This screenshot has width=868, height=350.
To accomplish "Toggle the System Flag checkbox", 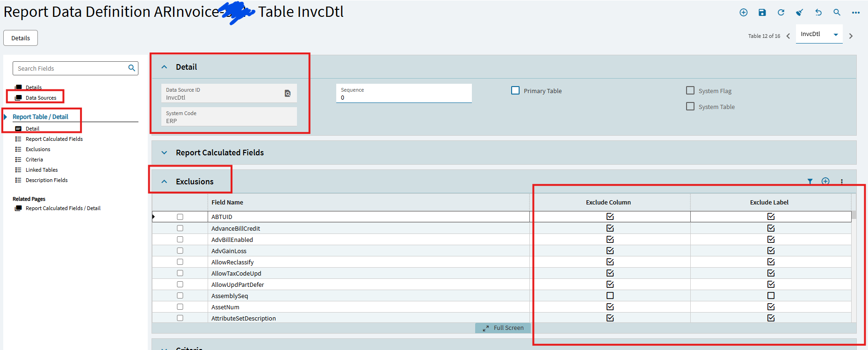I will pos(690,90).
